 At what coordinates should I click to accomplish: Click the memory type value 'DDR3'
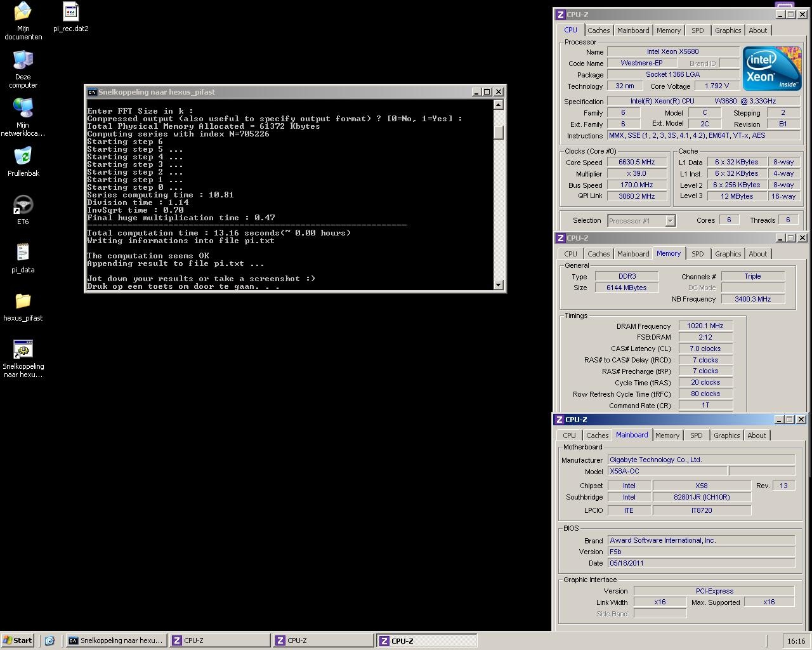pos(627,276)
